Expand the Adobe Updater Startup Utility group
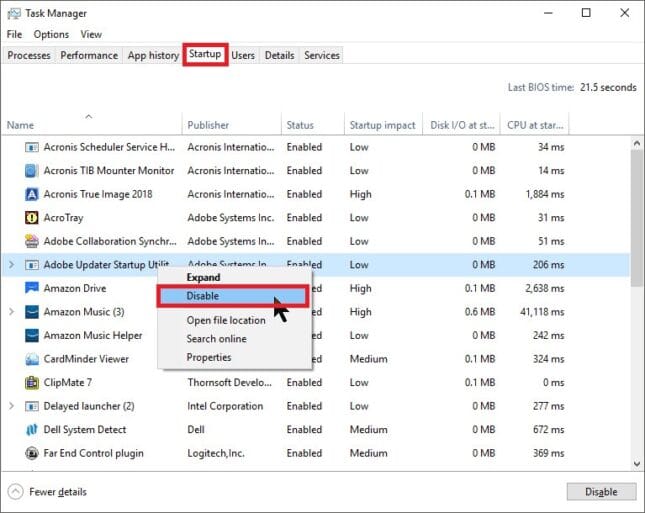Viewport: 645px width, 513px height. [12, 265]
